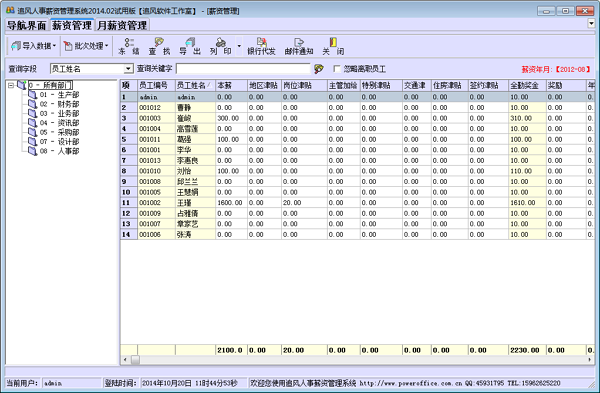600x393 pixels.
Task: Focus the 查询关键字 search input
Action: pos(243,69)
